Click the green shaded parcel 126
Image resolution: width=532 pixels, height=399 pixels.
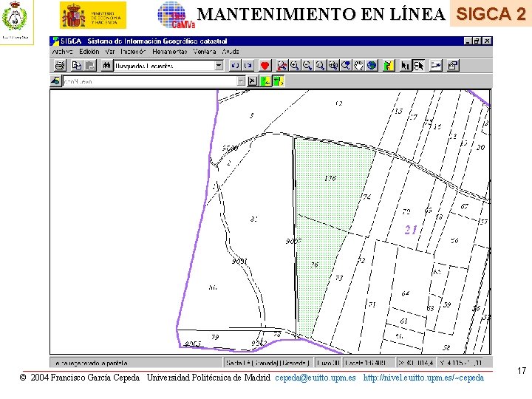click(x=330, y=178)
